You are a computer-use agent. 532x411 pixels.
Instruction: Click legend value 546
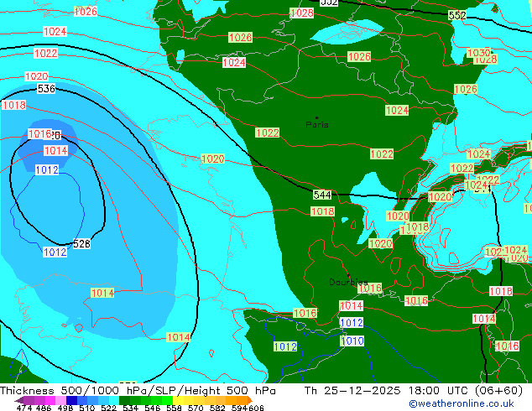click(153, 408)
